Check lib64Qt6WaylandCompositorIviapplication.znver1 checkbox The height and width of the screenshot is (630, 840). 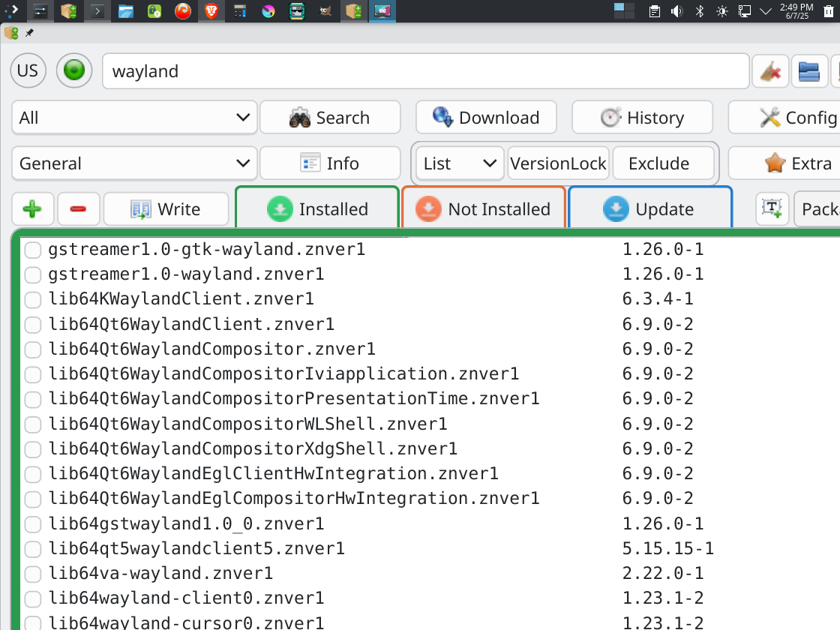tap(33, 374)
